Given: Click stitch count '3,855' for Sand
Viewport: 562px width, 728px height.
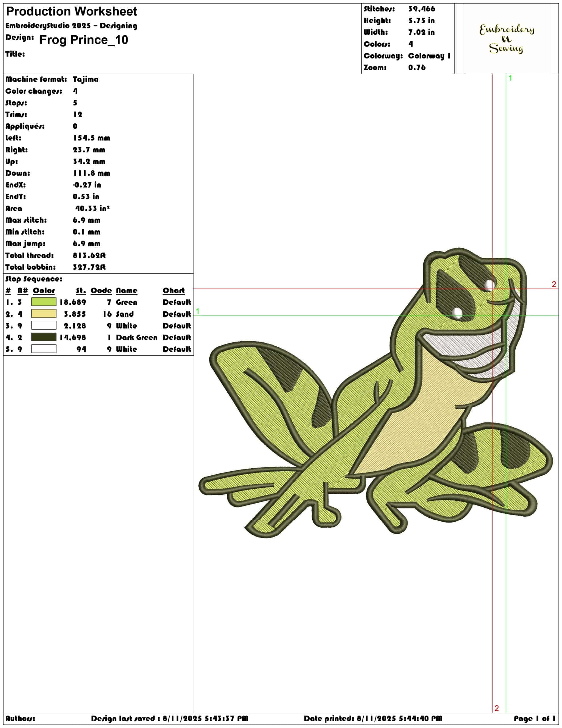Looking at the screenshot, I should [x=75, y=314].
